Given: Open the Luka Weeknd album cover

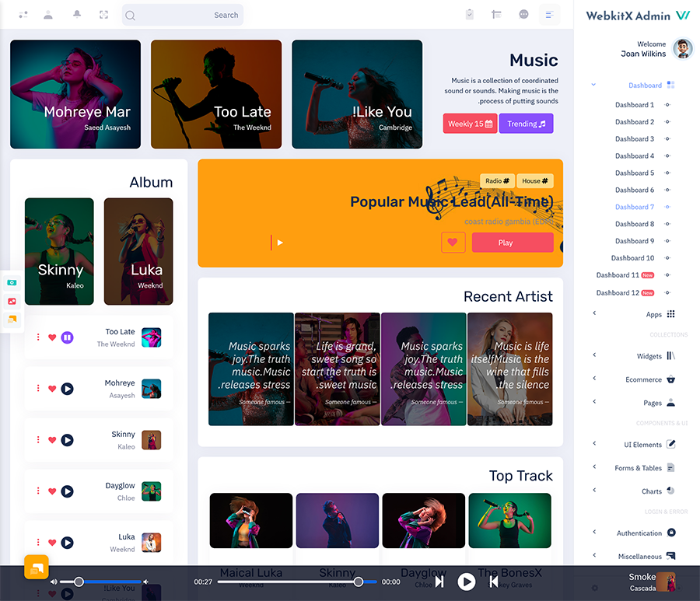Looking at the screenshot, I should pyautogui.click(x=138, y=252).
